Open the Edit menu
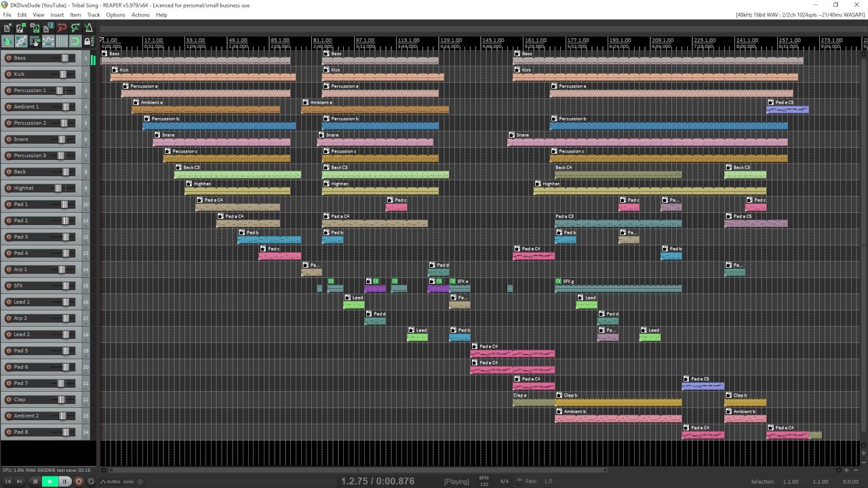The width and height of the screenshot is (868, 488). [x=22, y=15]
